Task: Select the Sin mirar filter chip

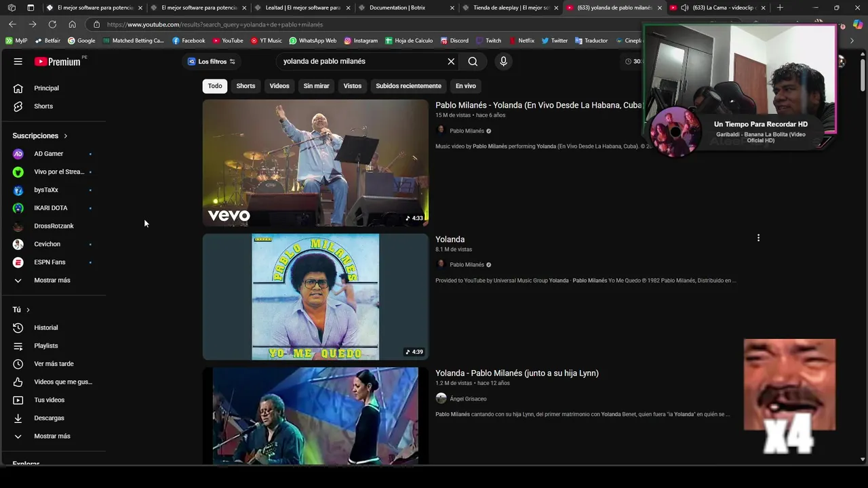Action: point(316,86)
